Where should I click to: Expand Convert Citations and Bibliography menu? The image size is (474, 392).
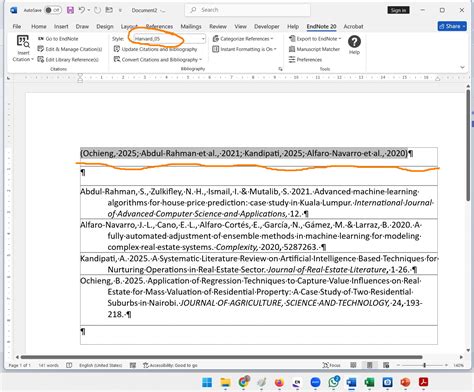[x=158, y=60]
